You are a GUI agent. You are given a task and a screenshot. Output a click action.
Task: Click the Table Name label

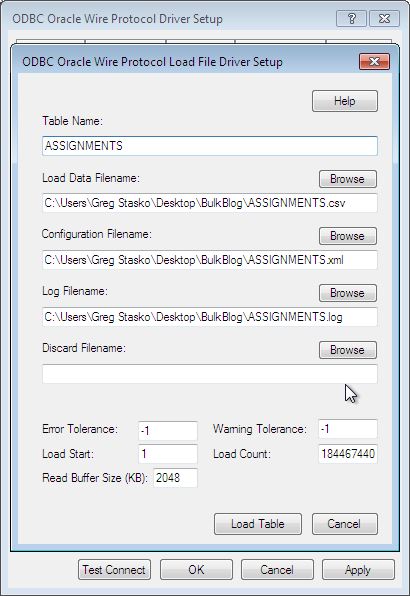(73, 121)
